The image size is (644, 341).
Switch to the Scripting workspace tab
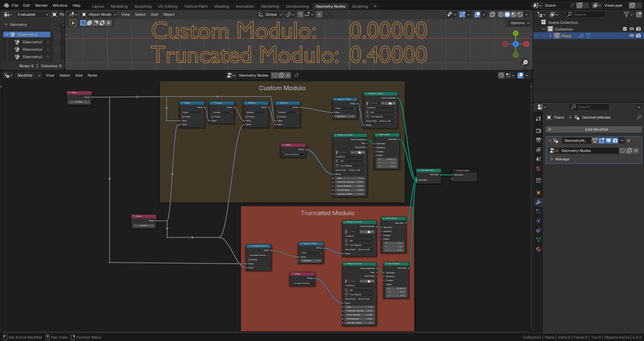pos(360,6)
